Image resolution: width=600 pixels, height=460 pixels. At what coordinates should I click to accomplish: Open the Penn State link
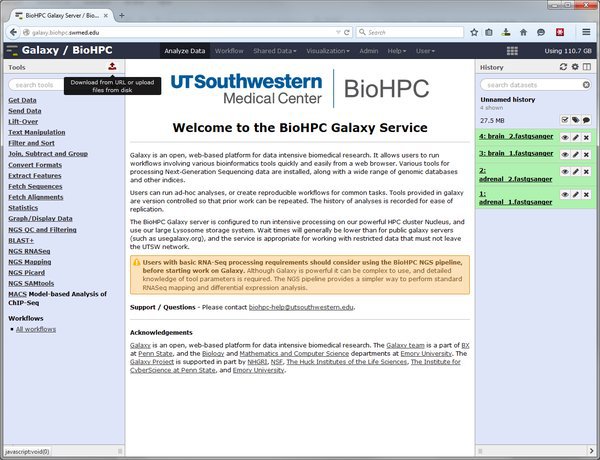tap(155, 354)
